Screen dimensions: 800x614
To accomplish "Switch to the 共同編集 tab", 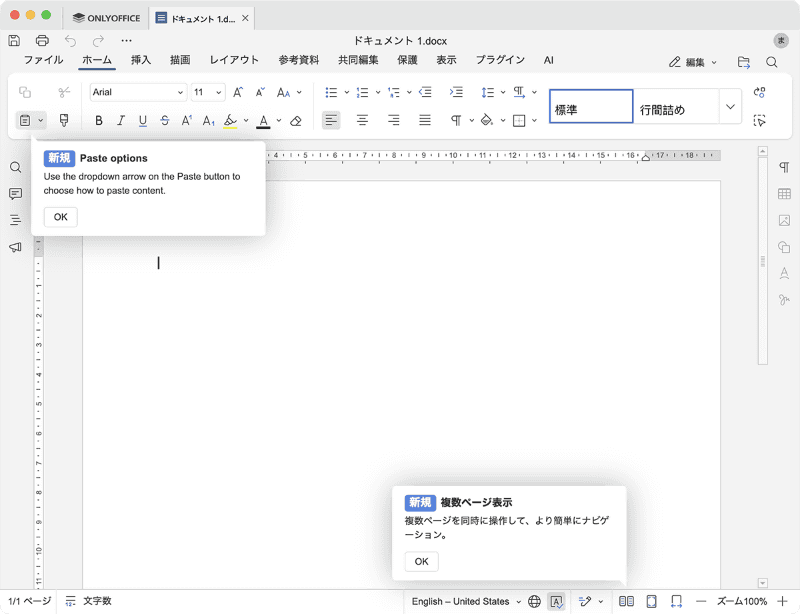I will point(358,60).
